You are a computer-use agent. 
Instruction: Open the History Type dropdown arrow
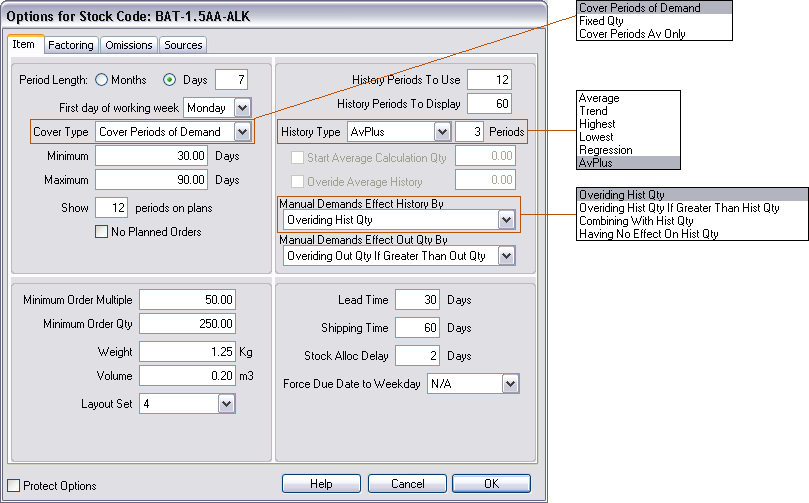442,132
